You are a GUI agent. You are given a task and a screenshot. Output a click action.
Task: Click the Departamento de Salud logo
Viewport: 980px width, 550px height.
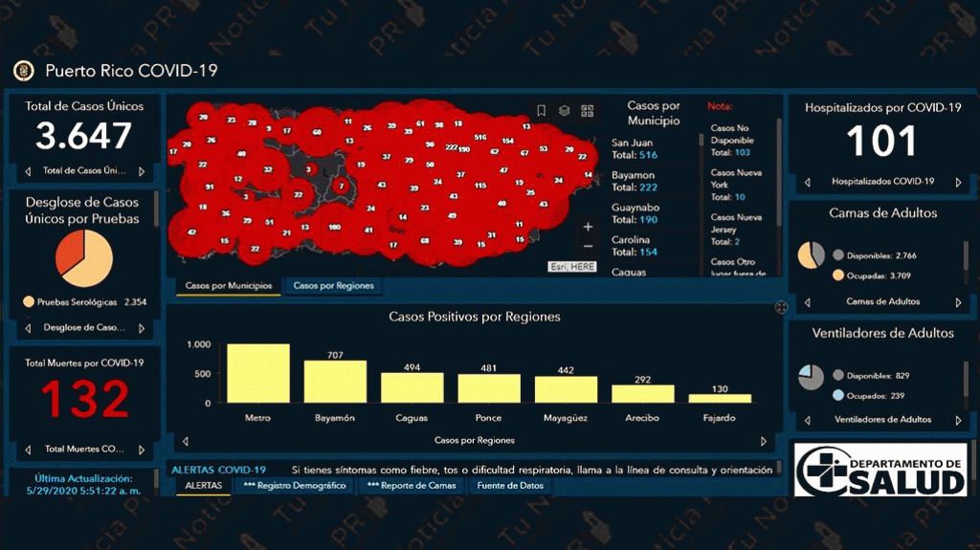(880, 469)
